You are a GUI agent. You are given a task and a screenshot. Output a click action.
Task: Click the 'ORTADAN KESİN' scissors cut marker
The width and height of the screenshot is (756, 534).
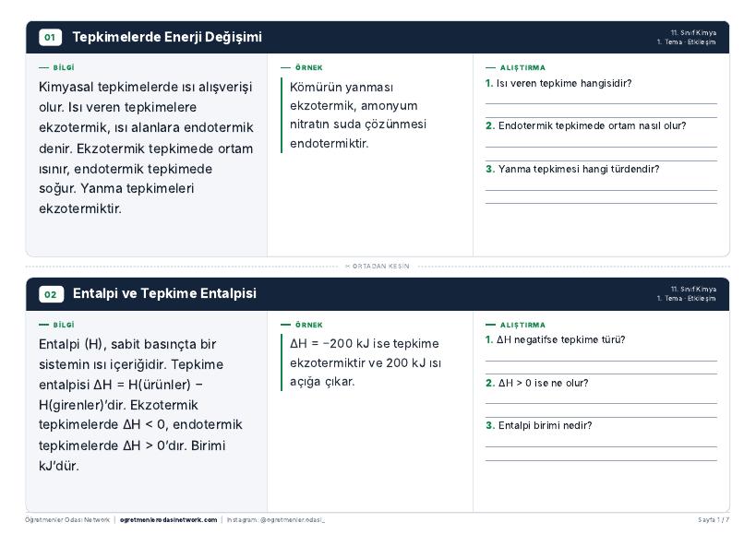point(378,267)
